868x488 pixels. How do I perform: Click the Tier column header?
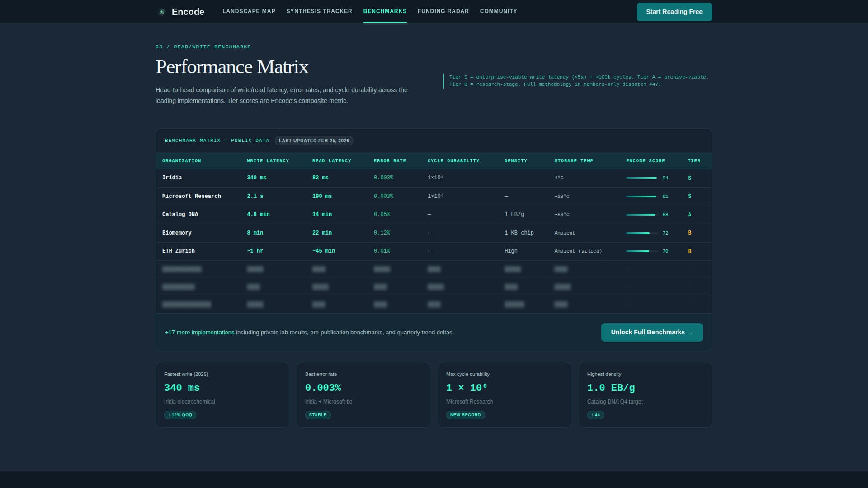[x=694, y=161]
